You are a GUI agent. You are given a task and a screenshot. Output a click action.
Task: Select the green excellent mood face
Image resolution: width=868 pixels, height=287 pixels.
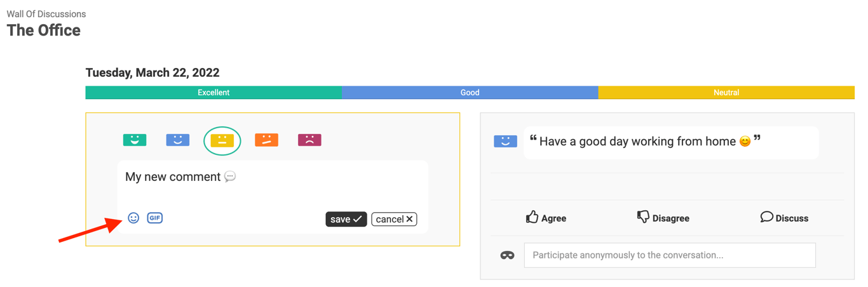(x=135, y=140)
